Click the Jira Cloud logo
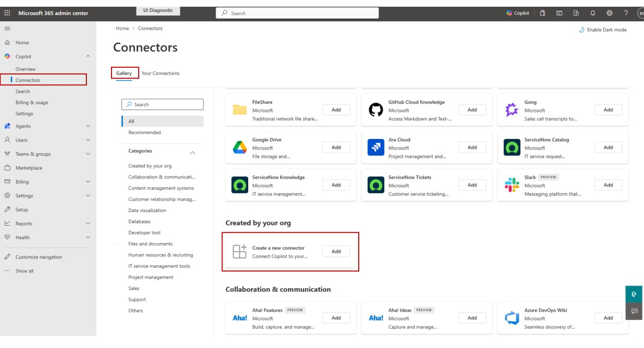 376,148
